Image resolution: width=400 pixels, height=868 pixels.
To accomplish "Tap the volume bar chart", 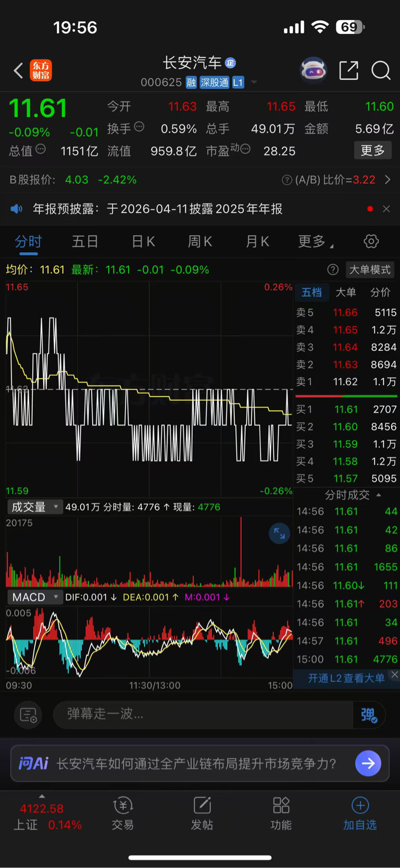I will 149,552.
